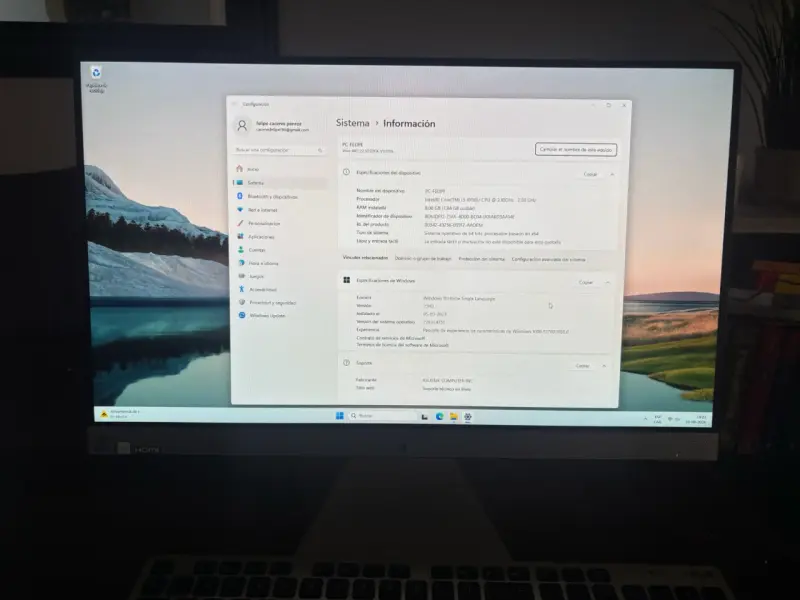
Task: Click the taskbar search box
Action: pyautogui.click(x=383, y=416)
